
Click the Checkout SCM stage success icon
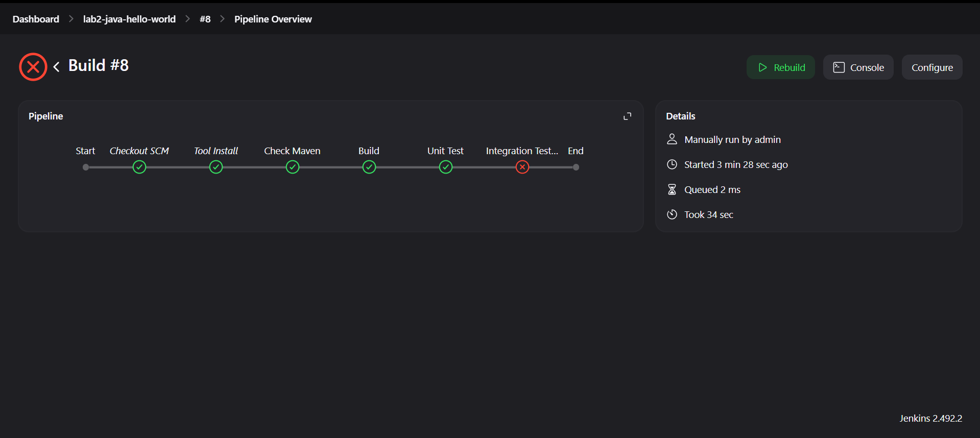tap(139, 167)
